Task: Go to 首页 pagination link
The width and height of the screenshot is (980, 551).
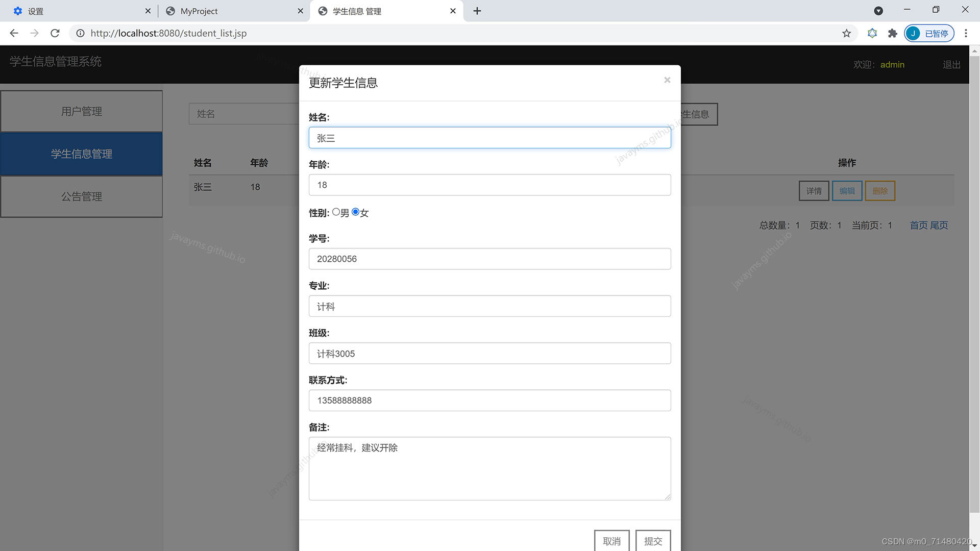Action: (x=919, y=226)
